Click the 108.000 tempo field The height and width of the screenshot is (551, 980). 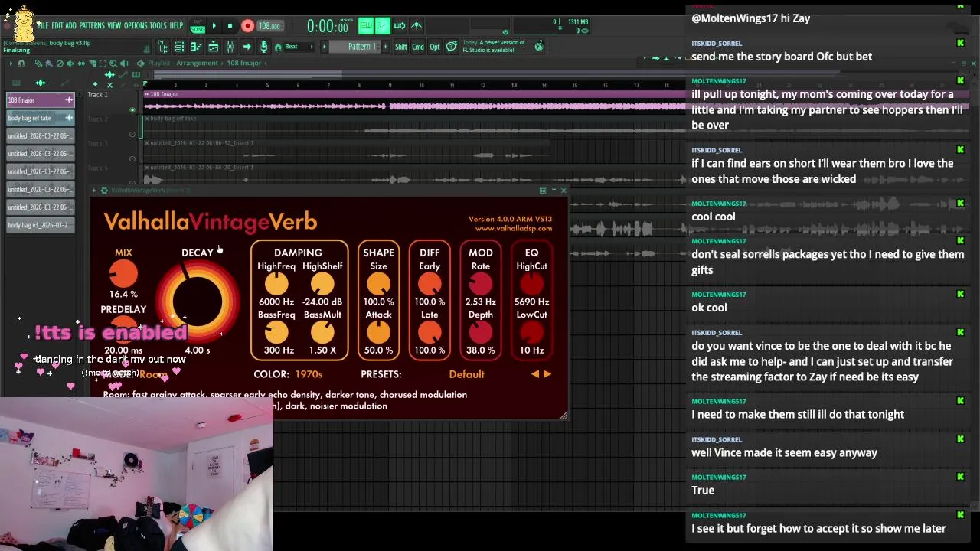pos(269,26)
